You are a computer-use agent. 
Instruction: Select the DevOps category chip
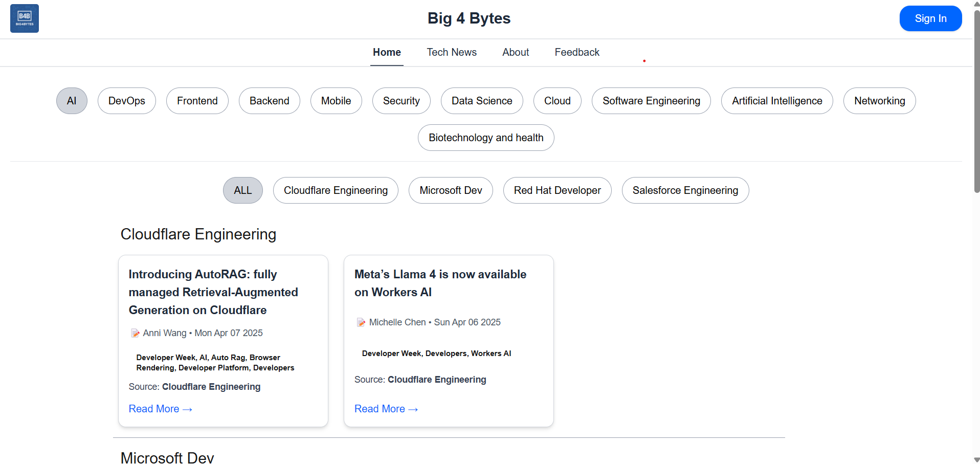pyautogui.click(x=127, y=101)
